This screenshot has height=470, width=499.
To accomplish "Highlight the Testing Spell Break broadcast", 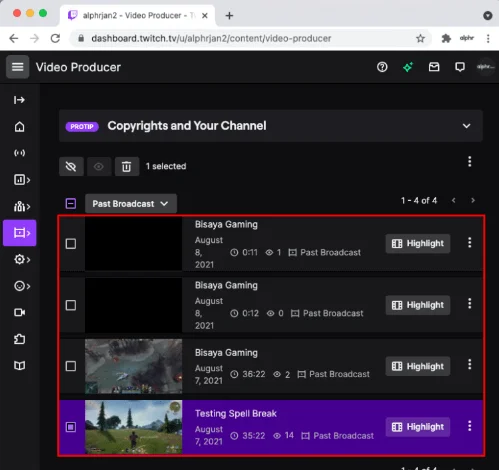I will tap(418, 427).
